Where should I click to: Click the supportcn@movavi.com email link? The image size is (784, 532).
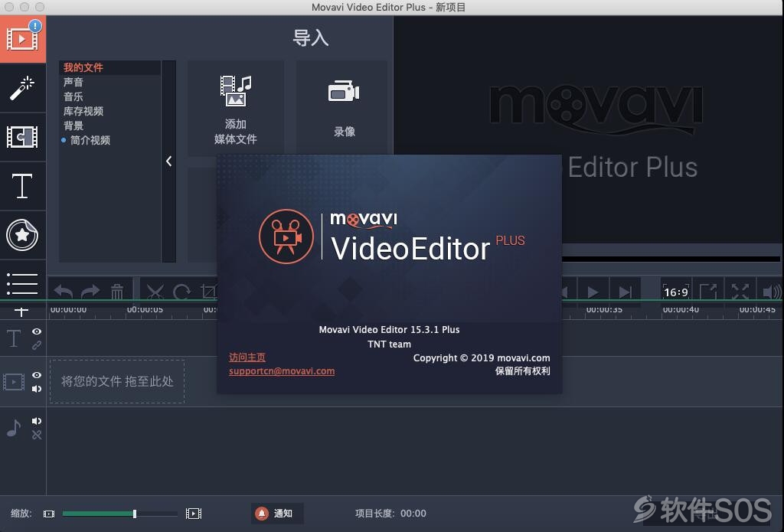[282, 371]
